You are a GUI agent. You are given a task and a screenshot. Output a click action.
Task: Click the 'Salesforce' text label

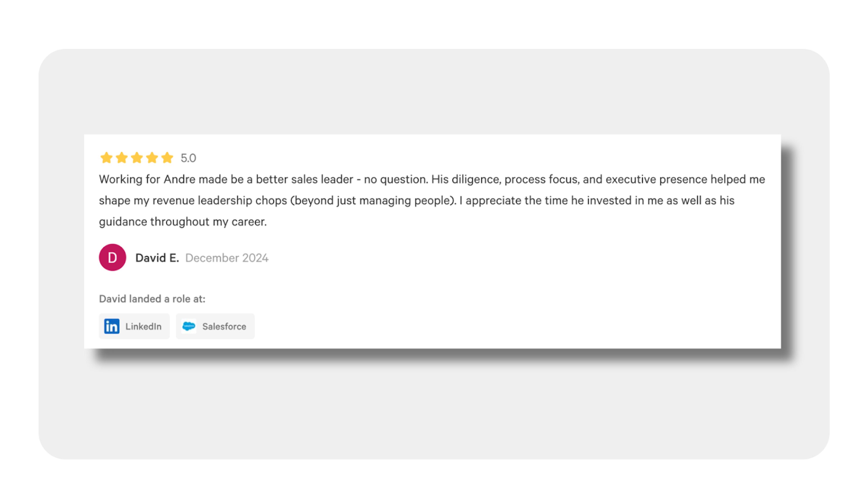[x=224, y=326]
